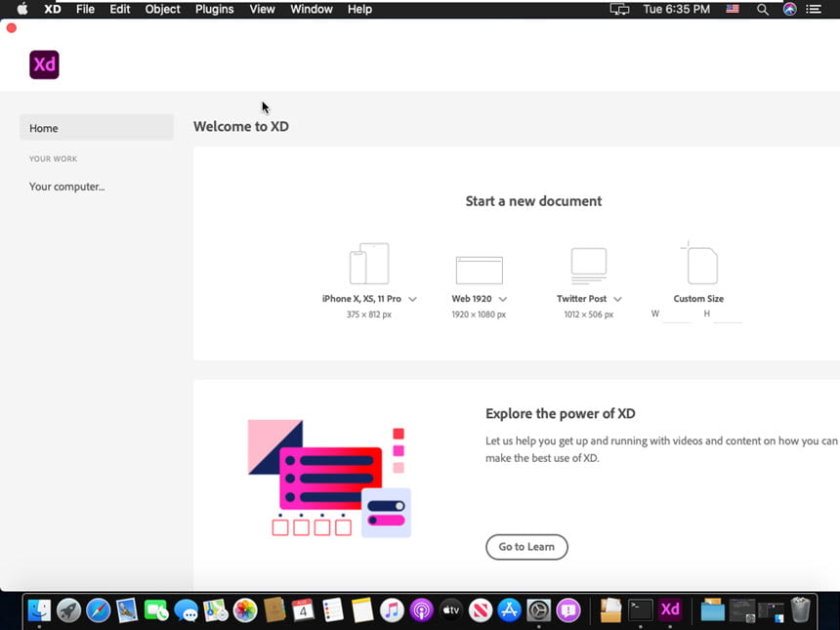Open News from the Dock
The image size is (840, 630).
[481, 610]
